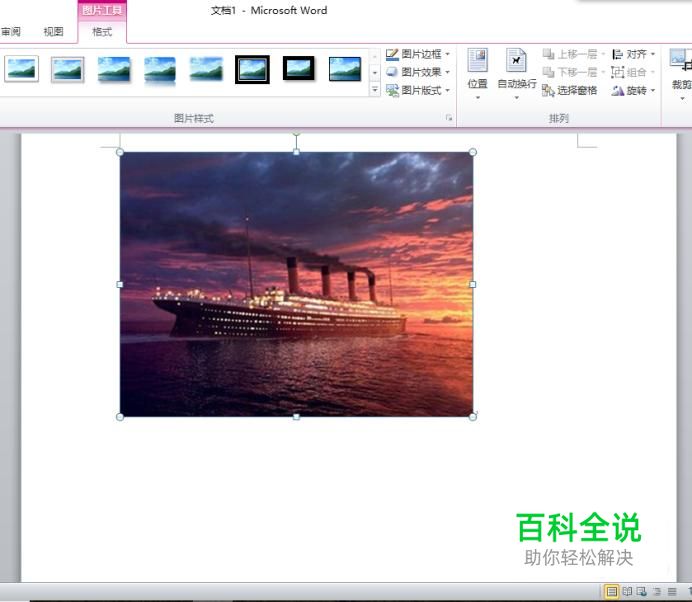Apply the eighth simple black frame style
The image size is (692, 602).
click(x=345, y=69)
